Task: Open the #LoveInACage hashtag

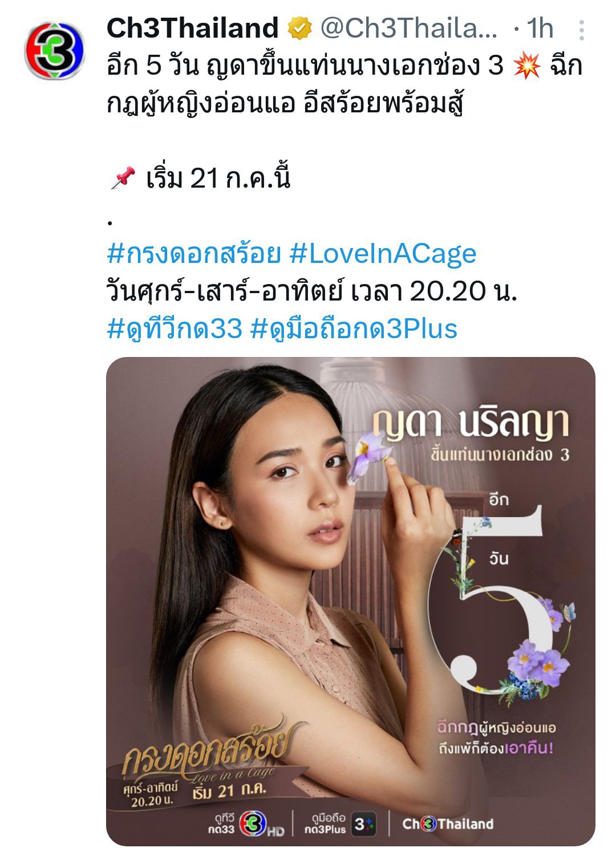Action: (383, 254)
